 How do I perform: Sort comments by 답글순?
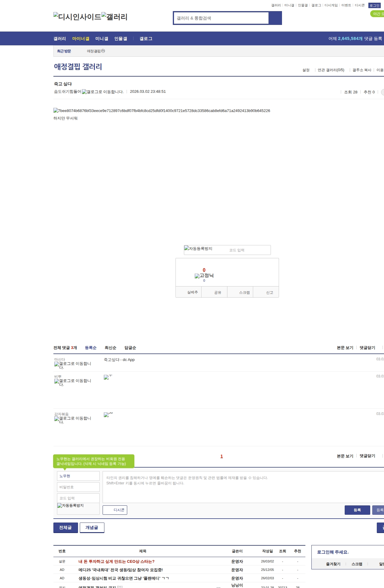point(130,348)
